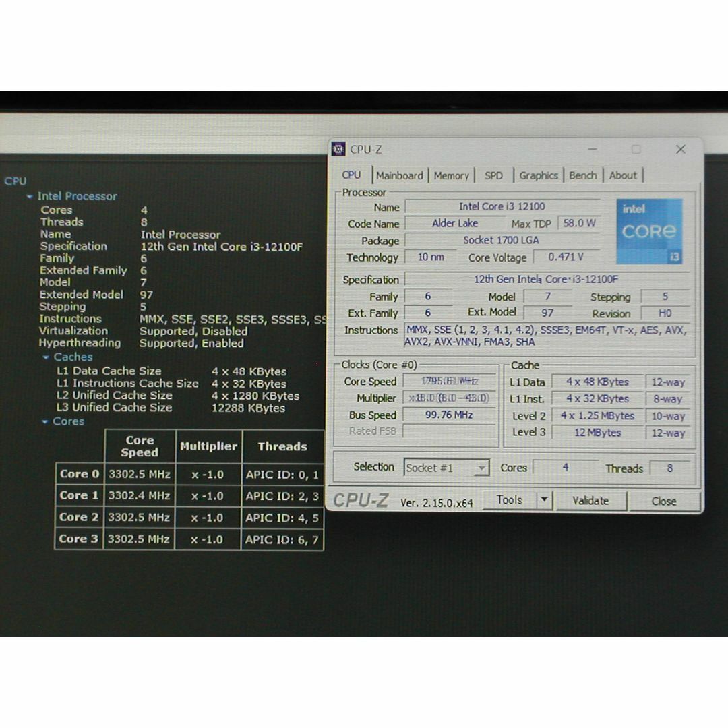Click the CPU-Z Stepping value 5
This screenshot has height=728, width=728.
coord(665,296)
